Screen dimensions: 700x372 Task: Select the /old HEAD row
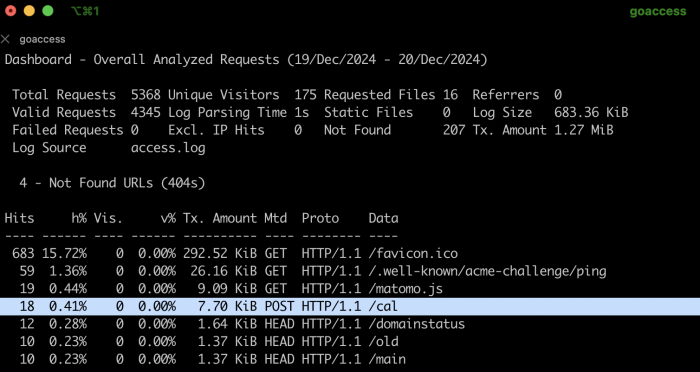(x=350, y=342)
